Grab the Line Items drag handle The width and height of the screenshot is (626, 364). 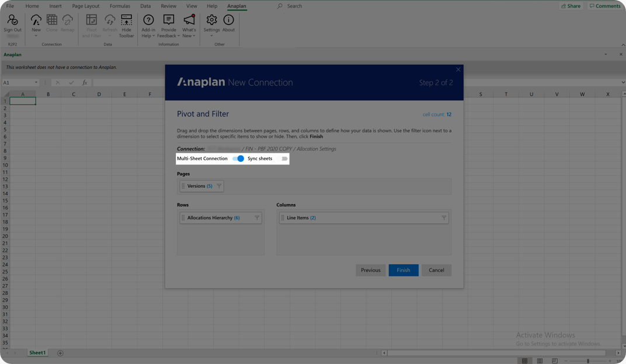point(282,218)
